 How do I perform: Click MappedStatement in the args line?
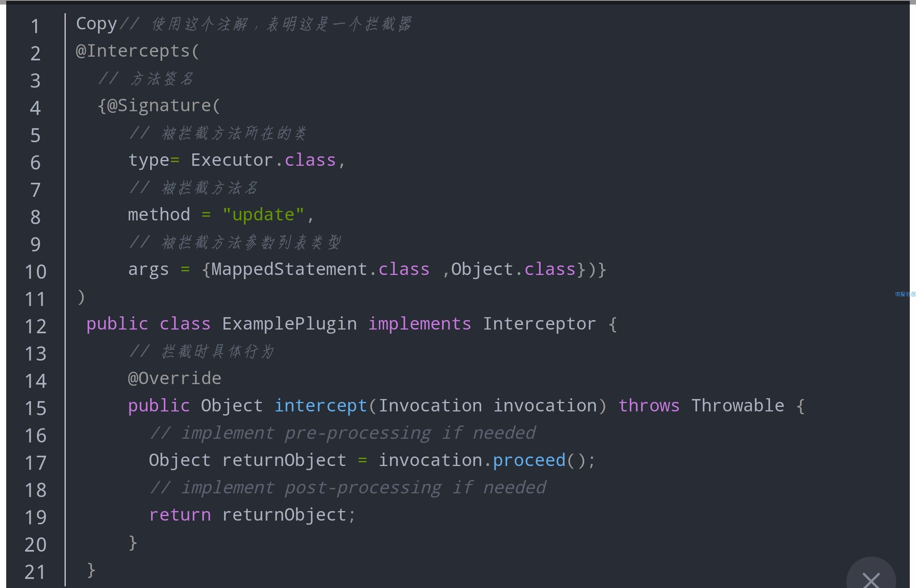pyautogui.click(x=289, y=270)
